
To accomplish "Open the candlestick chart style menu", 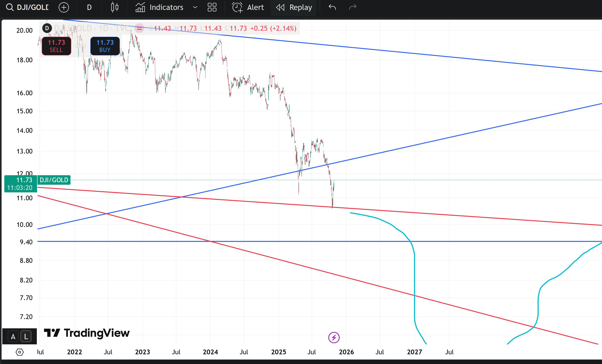I will (x=115, y=7).
